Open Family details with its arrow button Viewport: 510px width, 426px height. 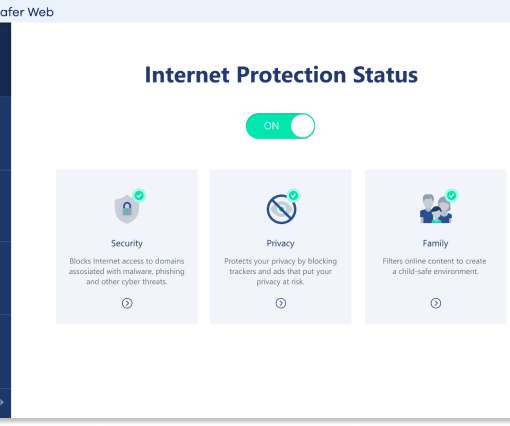[436, 303]
